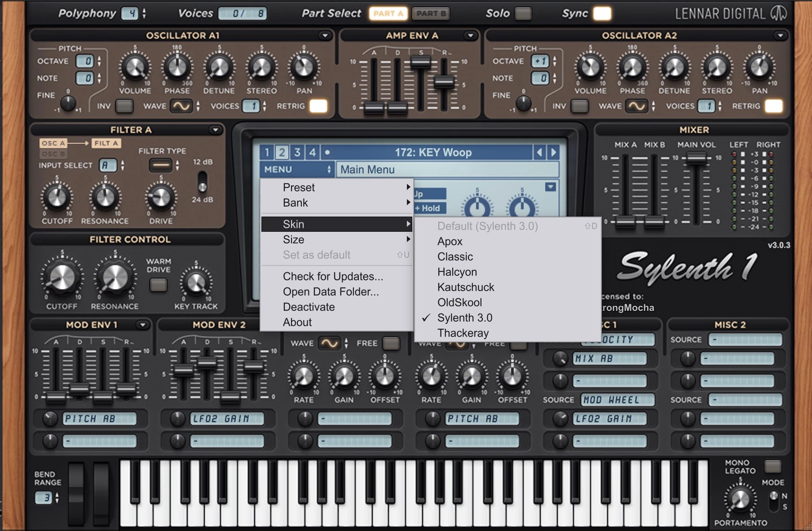This screenshot has width=812, height=531.
Task: Click the Filter A filter type icon
Action: pos(160,165)
